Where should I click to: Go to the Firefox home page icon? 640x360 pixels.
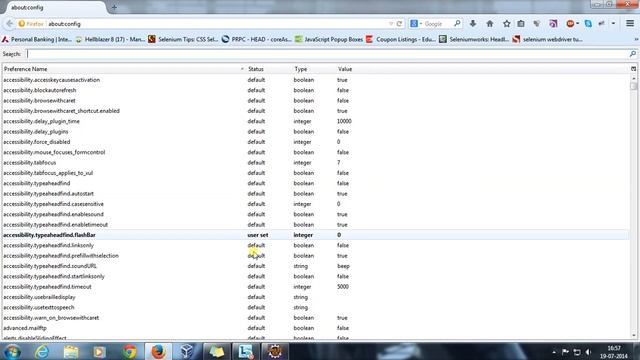(489, 24)
